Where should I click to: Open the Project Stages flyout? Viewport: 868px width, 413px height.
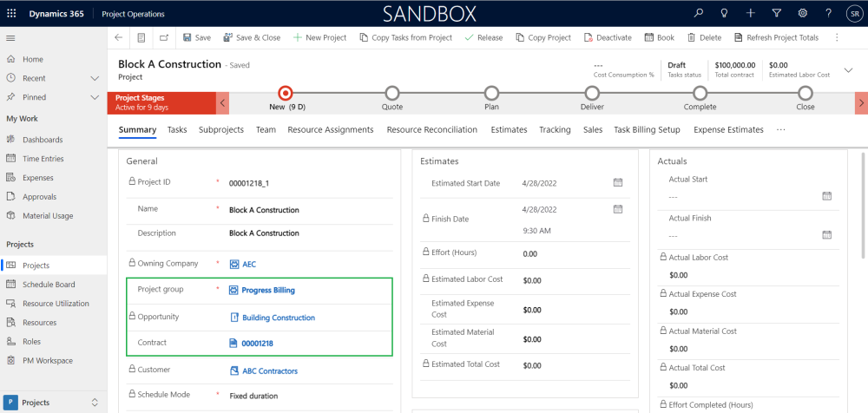pos(161,103)
